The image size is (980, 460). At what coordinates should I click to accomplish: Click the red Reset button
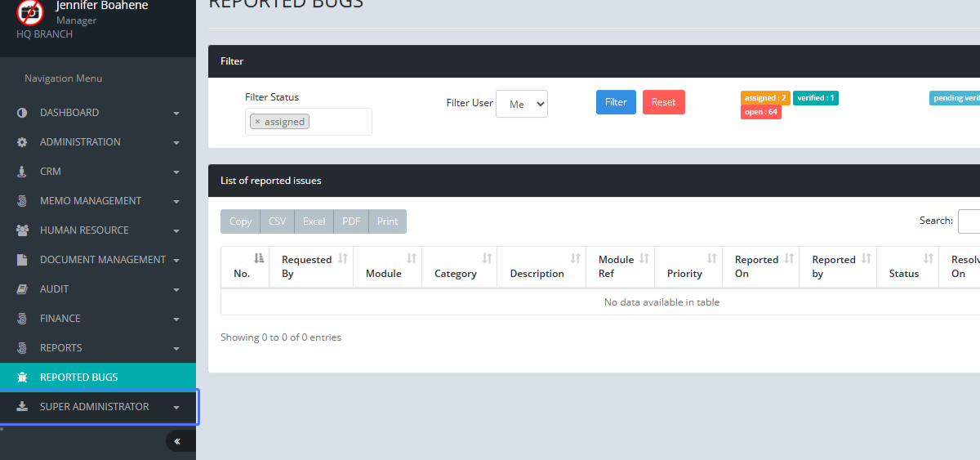coord(663,102)
